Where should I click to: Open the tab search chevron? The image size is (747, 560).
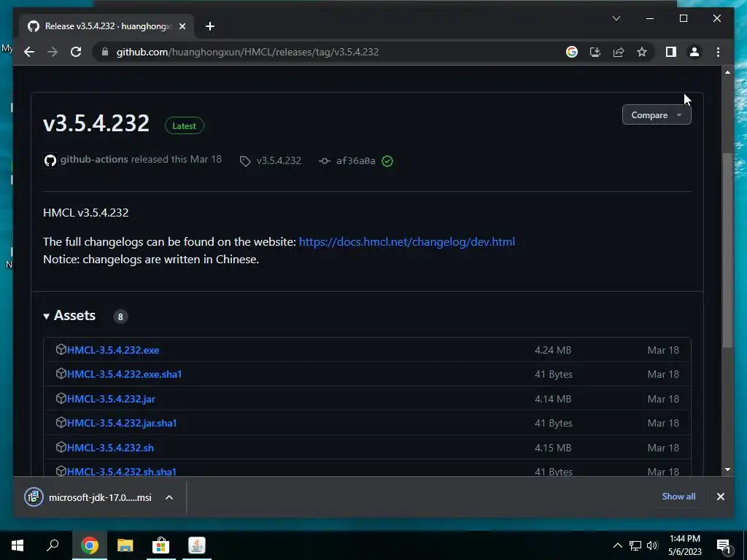(x=616, y=18)
